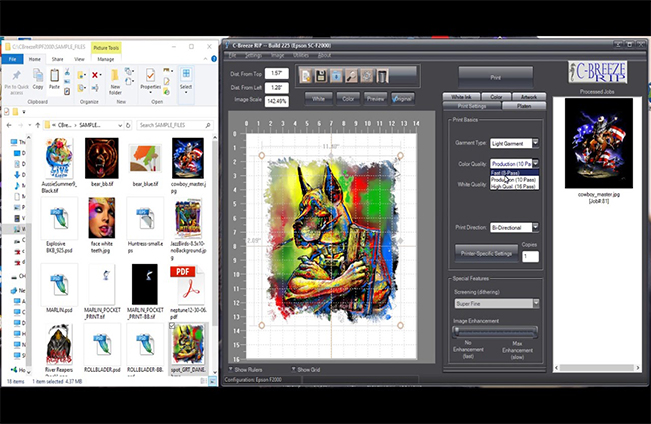Click the large Print button

pos(495,77)
